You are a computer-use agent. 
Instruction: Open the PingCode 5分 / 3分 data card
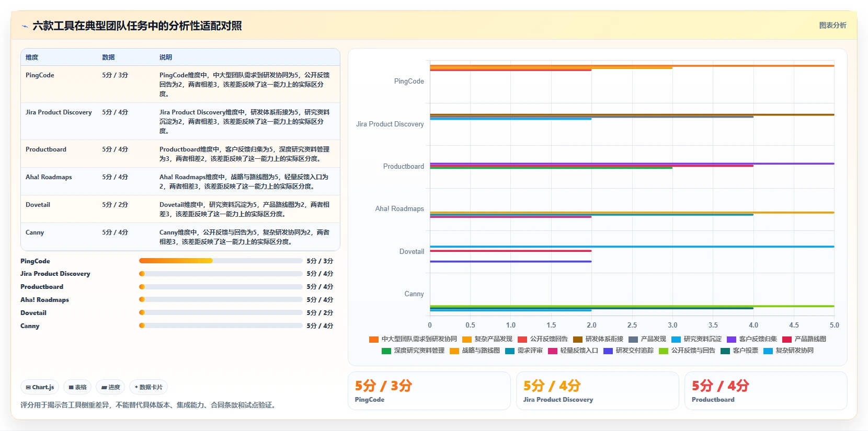429,391
